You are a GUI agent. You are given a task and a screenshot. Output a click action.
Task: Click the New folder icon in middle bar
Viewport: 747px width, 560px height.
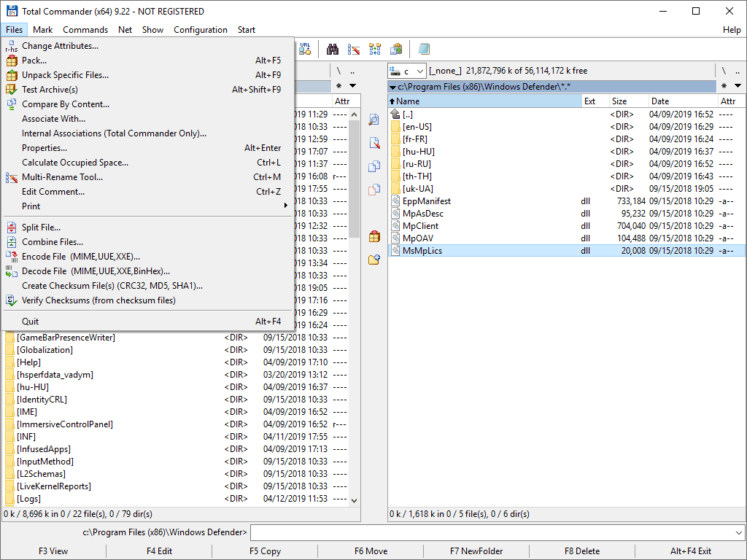tap(374, 260)
